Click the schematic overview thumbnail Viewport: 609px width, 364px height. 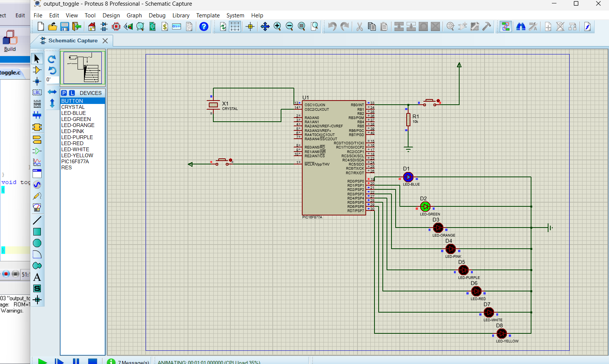tap(82, 68)
